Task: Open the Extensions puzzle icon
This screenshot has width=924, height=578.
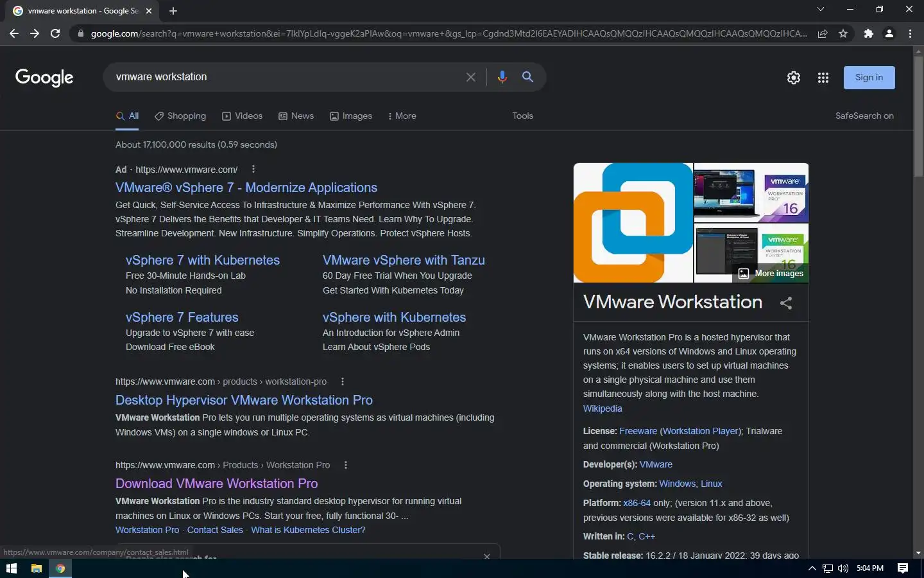Action: [x=869, y=33]
